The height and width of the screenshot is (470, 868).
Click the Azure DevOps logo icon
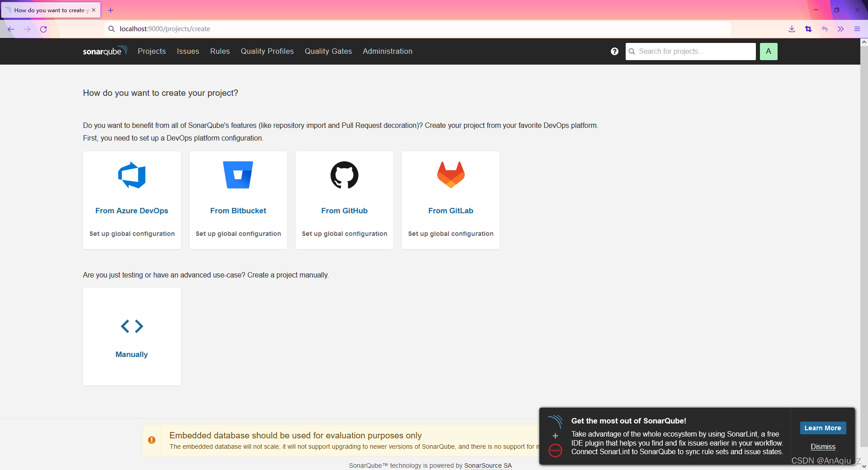tap(132, 175)
